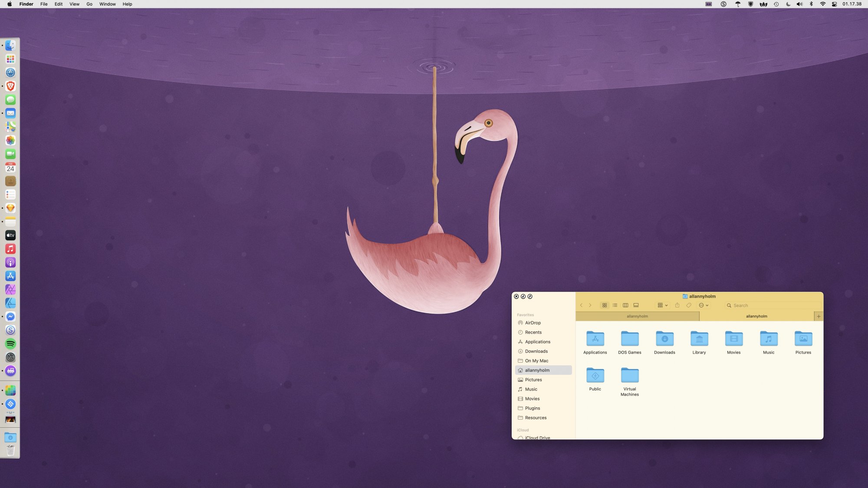Viewport: 868px width, 488px height.
Task: Open the View menu
Action: pos(75,4)
